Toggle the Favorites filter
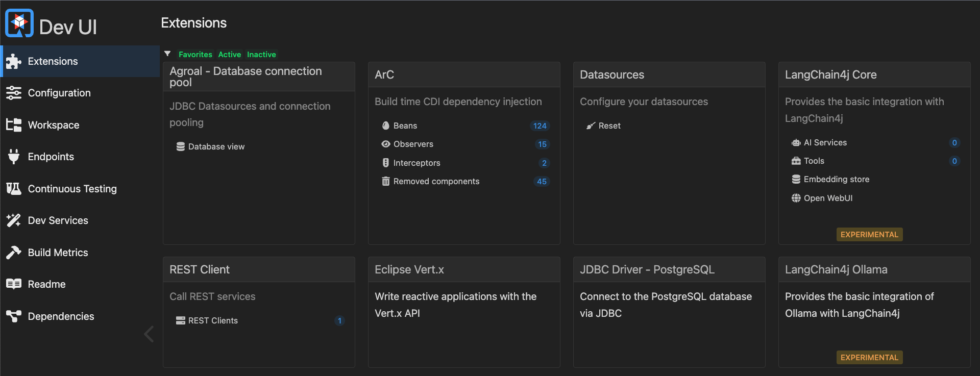Image resolution: width=980 pixels, height=376 pixels. pos(195,55)
